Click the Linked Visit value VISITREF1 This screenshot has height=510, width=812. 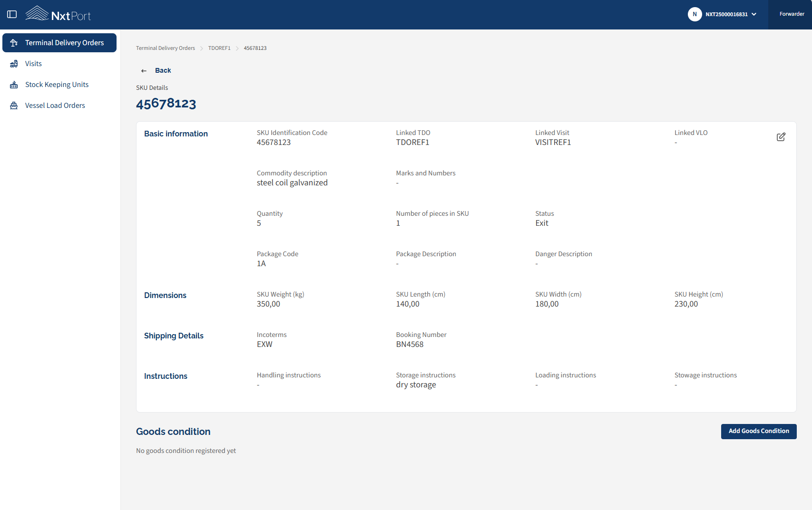click(x=553, y=143)
